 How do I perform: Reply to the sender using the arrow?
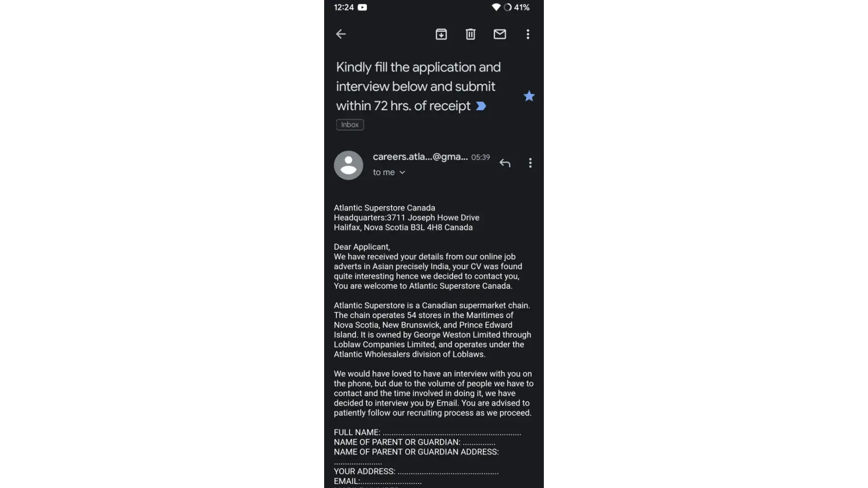point(505,163)
